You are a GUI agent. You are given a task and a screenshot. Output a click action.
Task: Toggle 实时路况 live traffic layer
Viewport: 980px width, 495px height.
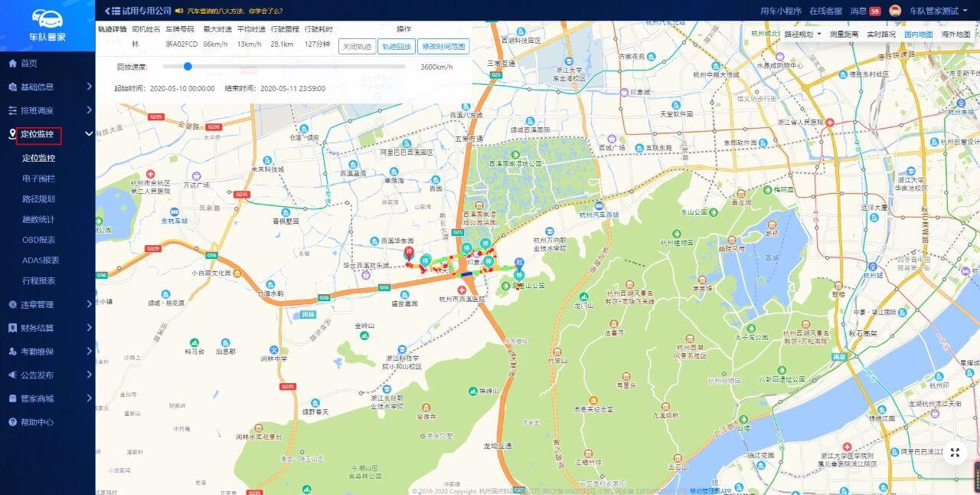880,34
